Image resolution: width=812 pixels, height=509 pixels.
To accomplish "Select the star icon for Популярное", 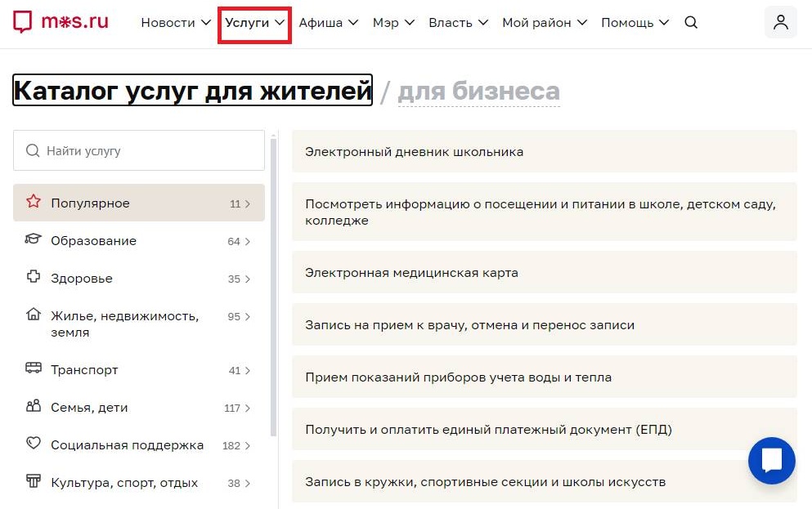I will (x=34, y=203).
